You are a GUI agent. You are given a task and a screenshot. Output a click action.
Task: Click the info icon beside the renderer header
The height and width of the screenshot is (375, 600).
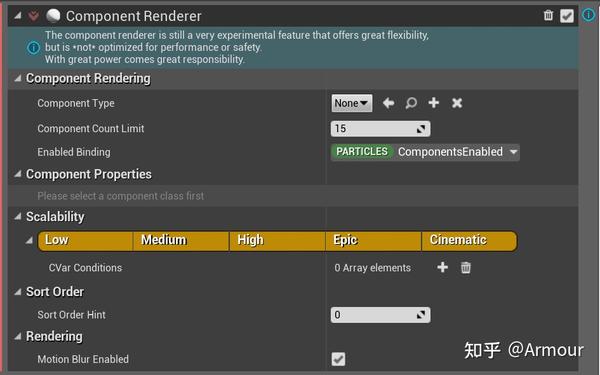click(x=589, y=15)
